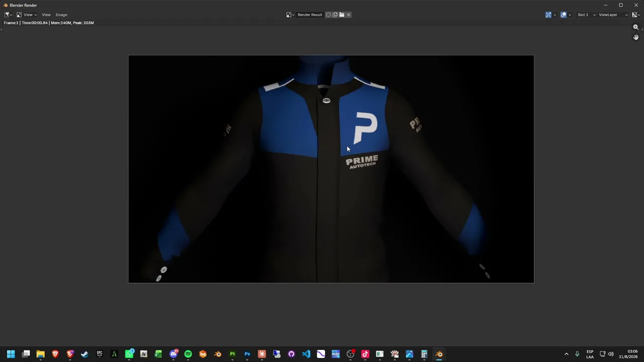Switch to active Blender taskbar icon
The image size is (644, 362).
pyautogui.click(x=439, y=354)
